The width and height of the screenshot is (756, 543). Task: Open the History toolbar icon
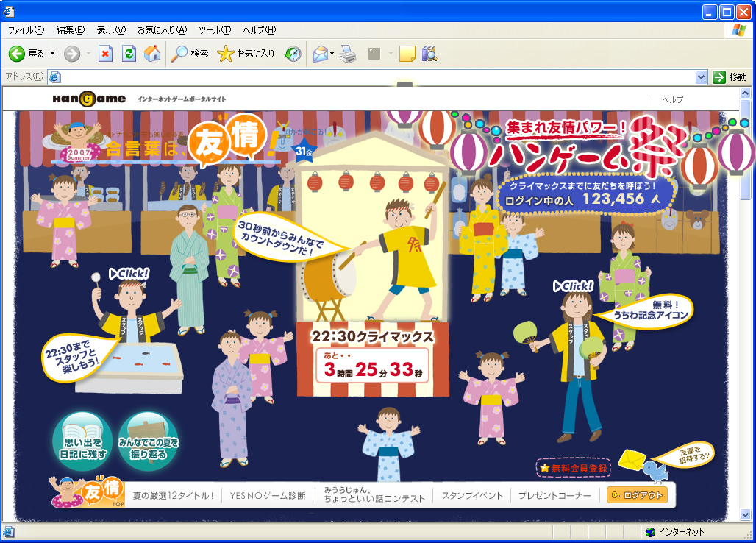click(293, 54)
